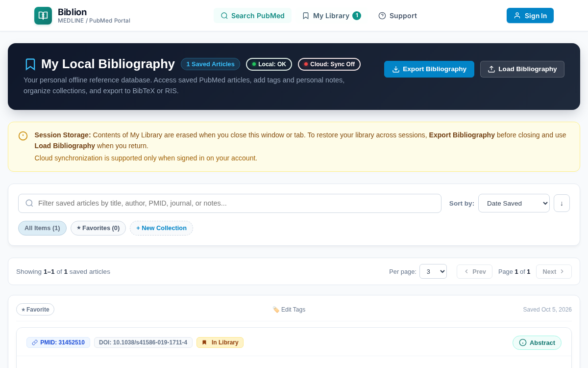Screen dimensions: 588x368
Task: Click the bookmark icon beside My Local Bibliography
Action: (x=30, y=64)
